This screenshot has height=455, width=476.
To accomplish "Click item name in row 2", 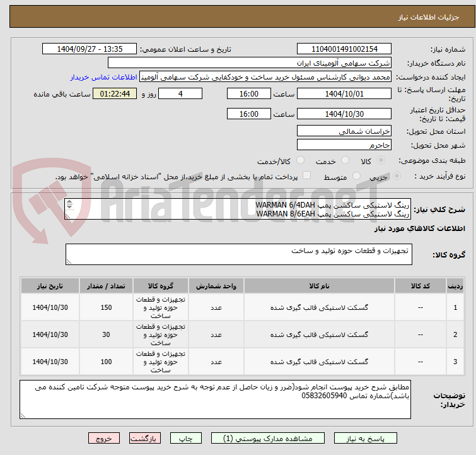I will tap(319, 334).
